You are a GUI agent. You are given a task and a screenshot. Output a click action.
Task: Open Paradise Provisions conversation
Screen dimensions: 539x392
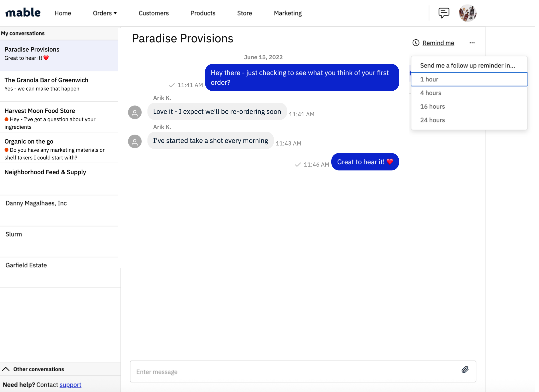(x=59, y=55)
